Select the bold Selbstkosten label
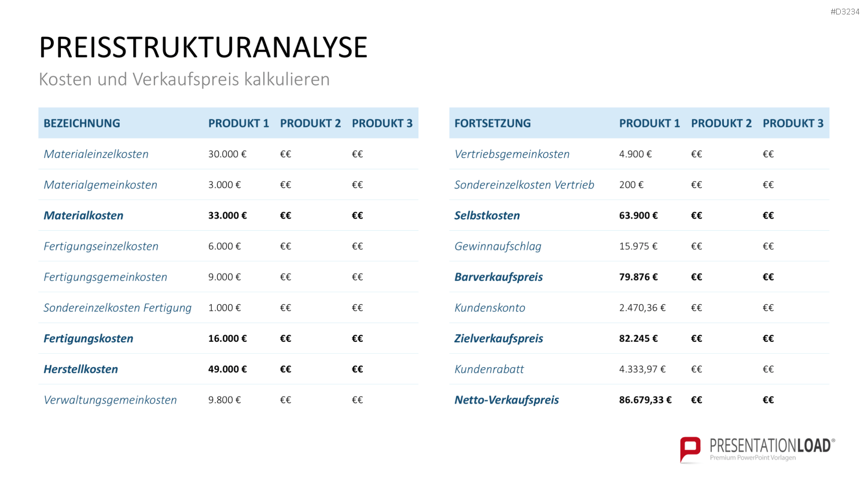868x488 pixels. [x=487, y=216]
